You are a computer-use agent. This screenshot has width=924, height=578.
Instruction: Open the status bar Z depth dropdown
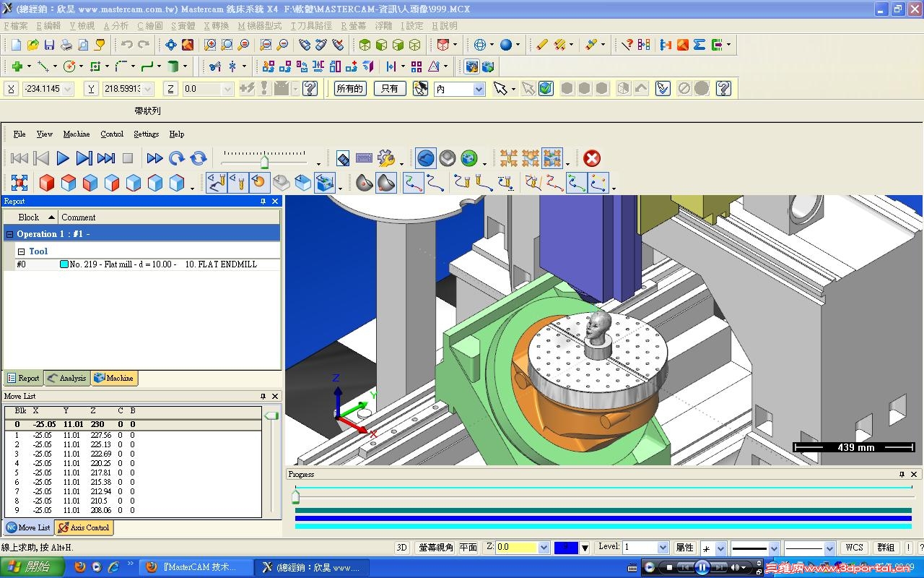coord(544,548)
